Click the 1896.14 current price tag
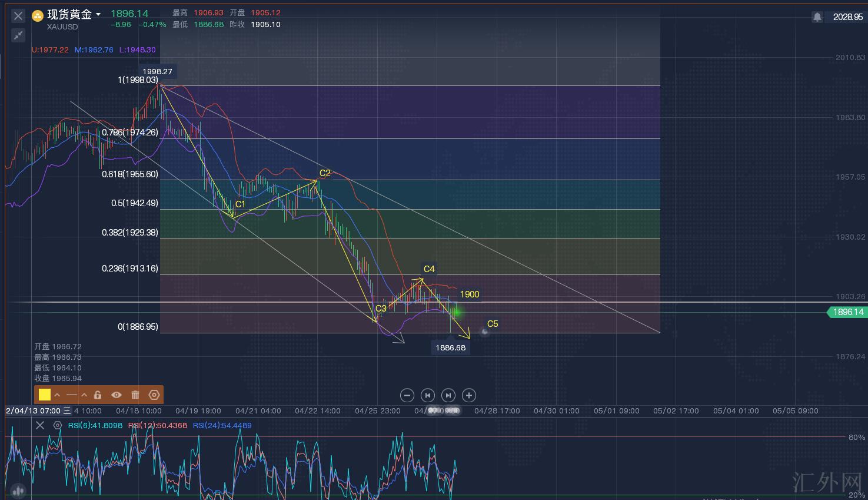The width and height of the screenshot is (868, 500). click(x=847, y=312)
